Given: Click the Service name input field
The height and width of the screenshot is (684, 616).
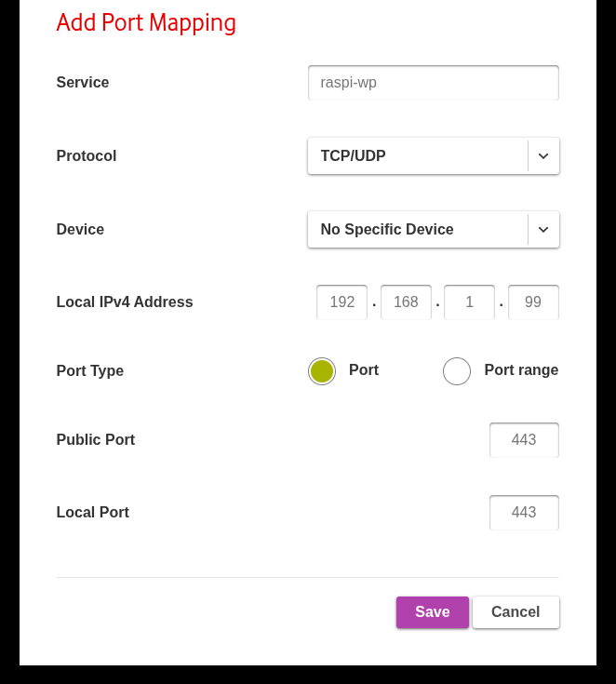Looking at the screenshot, I should click(x=433, y=83).
